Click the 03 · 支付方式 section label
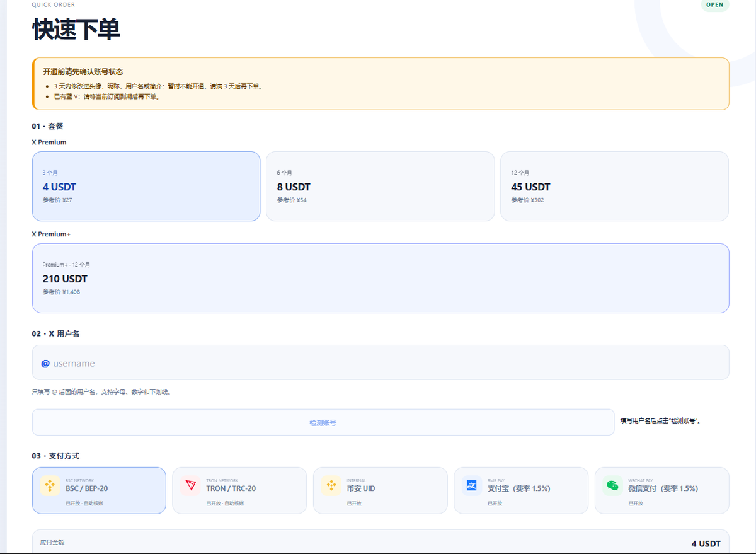Viewport: 756px width, 554px height. [56, 456]
